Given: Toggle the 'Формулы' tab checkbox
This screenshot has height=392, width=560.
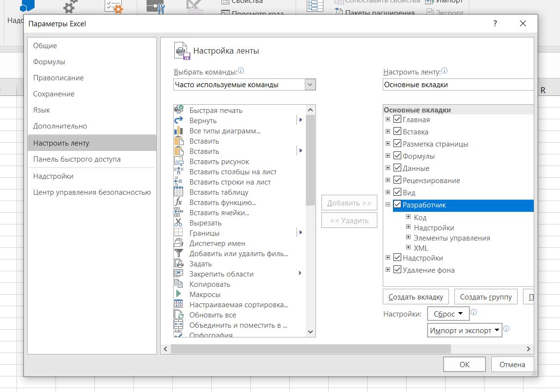Looking at the screenshot, I should pos(397,156).
